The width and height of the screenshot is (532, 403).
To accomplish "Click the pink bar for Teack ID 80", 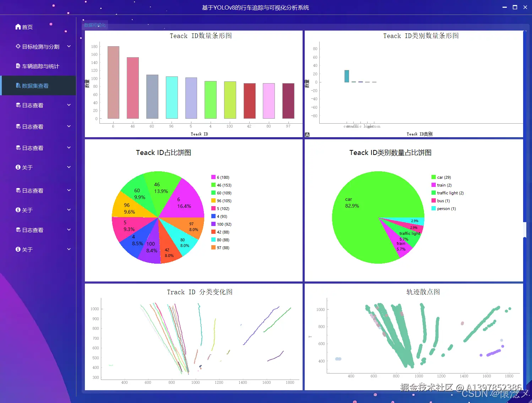I will [x=268, y=101].
